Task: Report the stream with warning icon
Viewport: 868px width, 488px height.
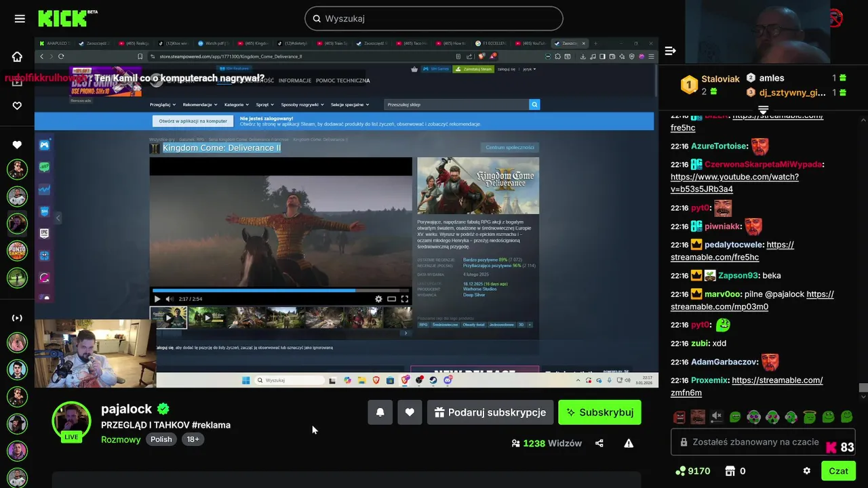Action: point(629,443)
